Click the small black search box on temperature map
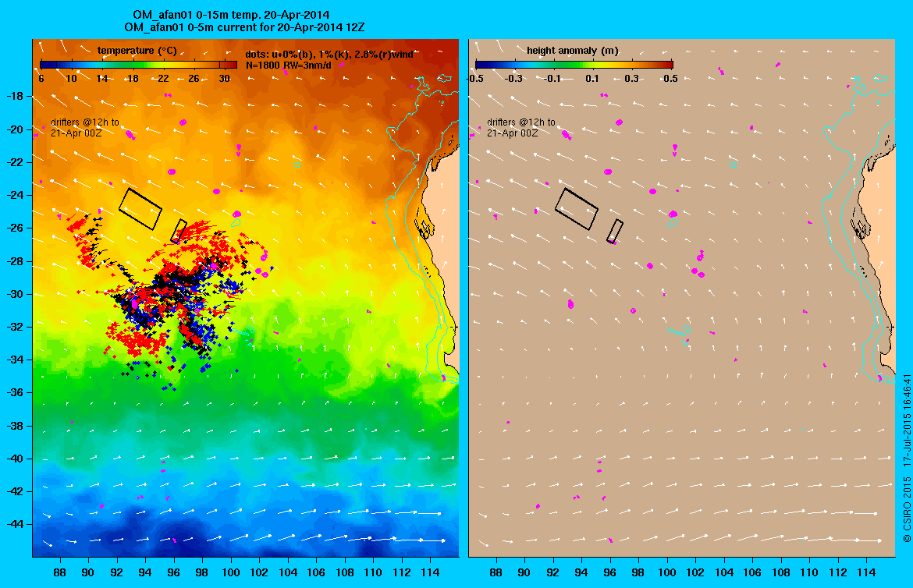This screenshot has height=588, width=913. (179, 231)
